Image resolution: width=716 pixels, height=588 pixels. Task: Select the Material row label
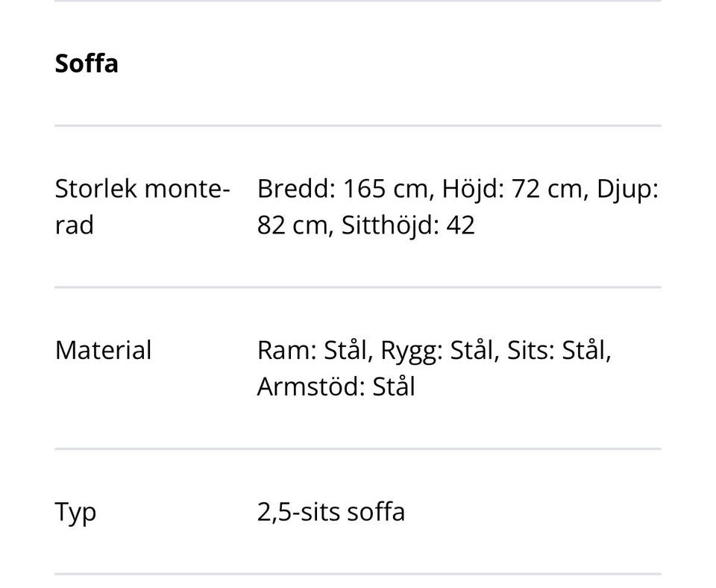(x=103, y=350)
